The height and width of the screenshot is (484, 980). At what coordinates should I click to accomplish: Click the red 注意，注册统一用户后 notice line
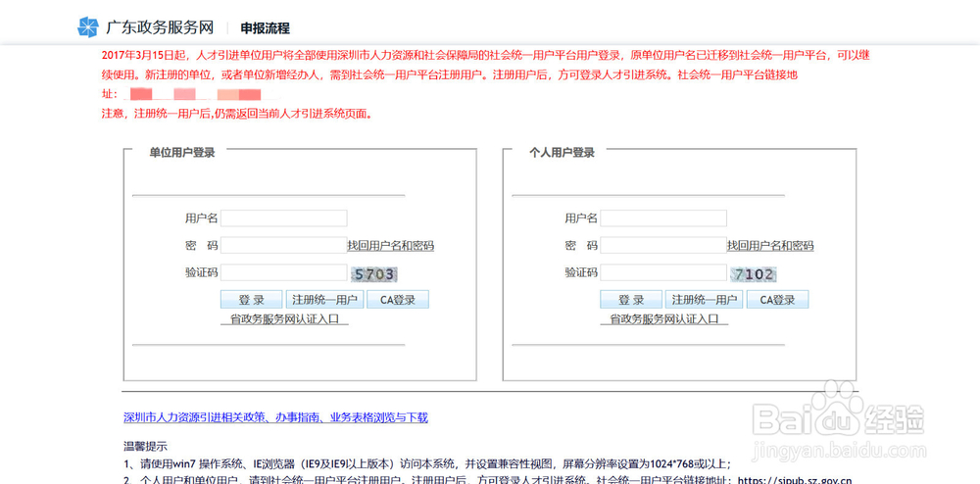[x=236, y=115]
